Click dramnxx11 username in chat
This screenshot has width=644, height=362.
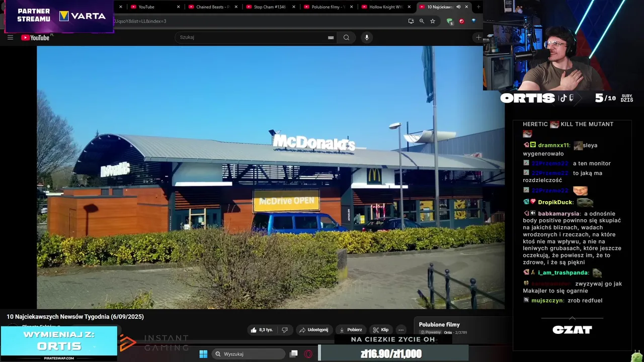click(x=554, y=145)
